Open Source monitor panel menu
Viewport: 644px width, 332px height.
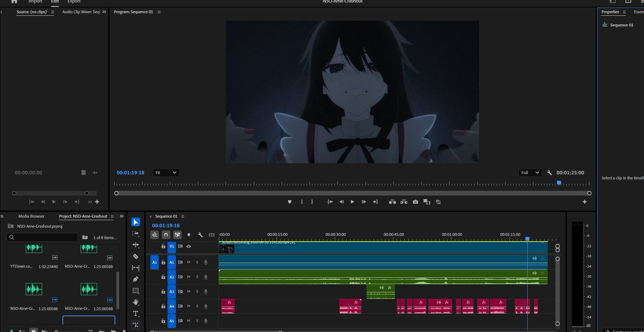53,12
